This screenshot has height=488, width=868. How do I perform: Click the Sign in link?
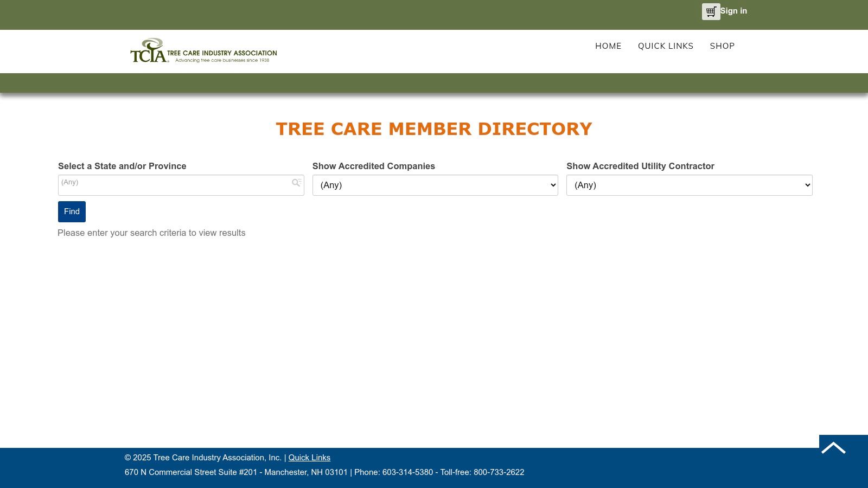point(733,11)
